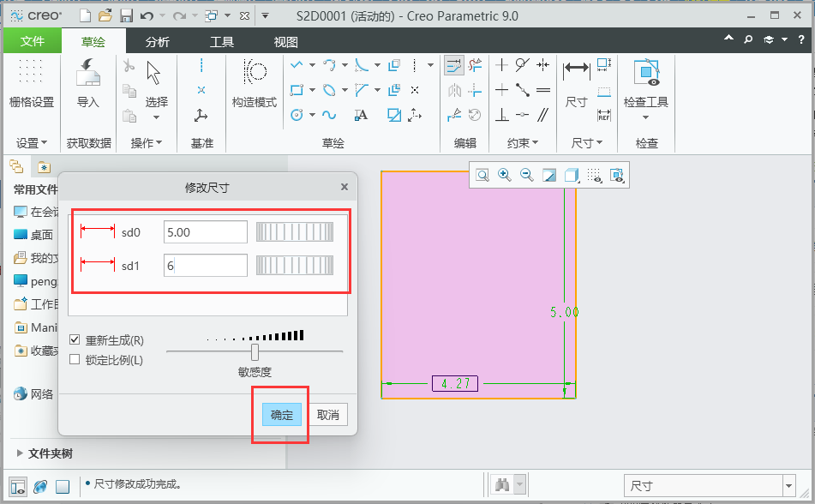Viewport: 815px width, 504px height.
Task: Click the sd1 value input field
Action: pos(206,266)
